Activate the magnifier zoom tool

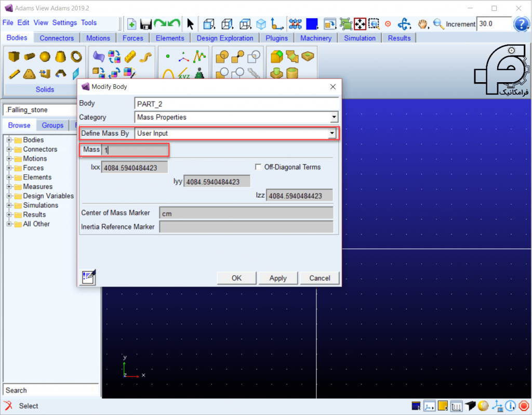pos(438,24)
